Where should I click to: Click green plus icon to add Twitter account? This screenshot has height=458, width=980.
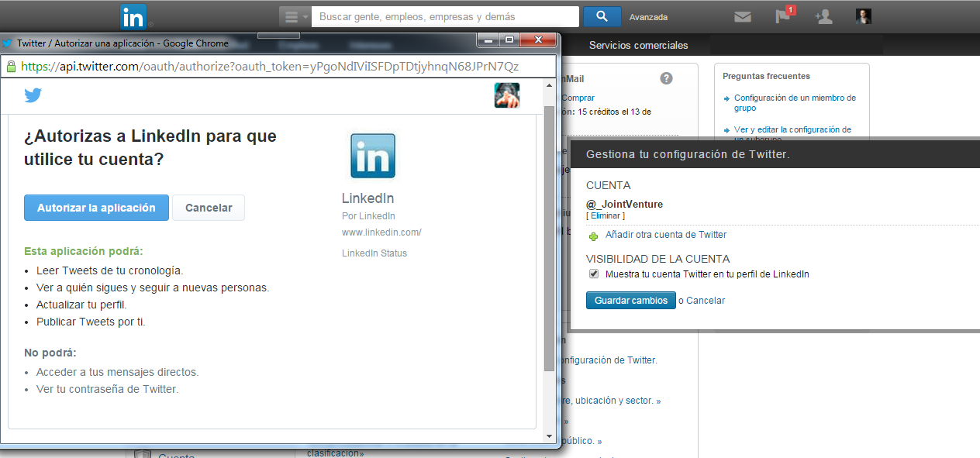[x=594, y=236]
